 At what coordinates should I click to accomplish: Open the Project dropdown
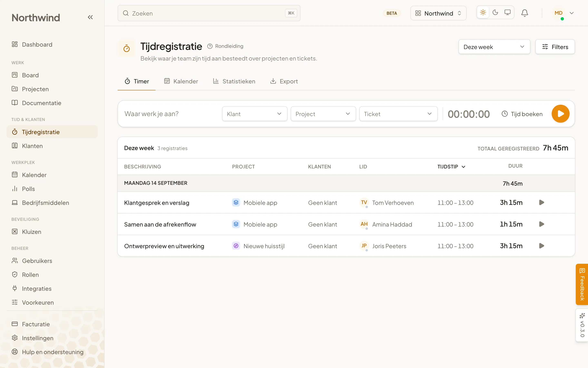(323, 114)
